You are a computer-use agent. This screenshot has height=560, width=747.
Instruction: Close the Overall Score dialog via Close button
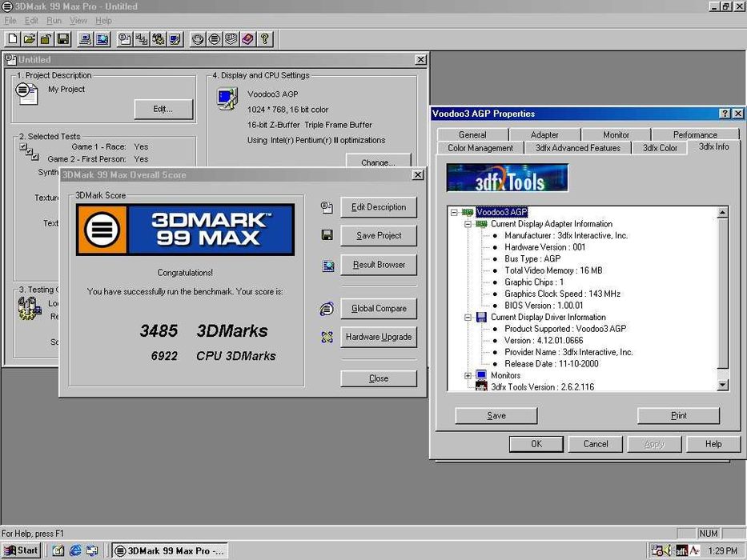[x=379, y=378]
